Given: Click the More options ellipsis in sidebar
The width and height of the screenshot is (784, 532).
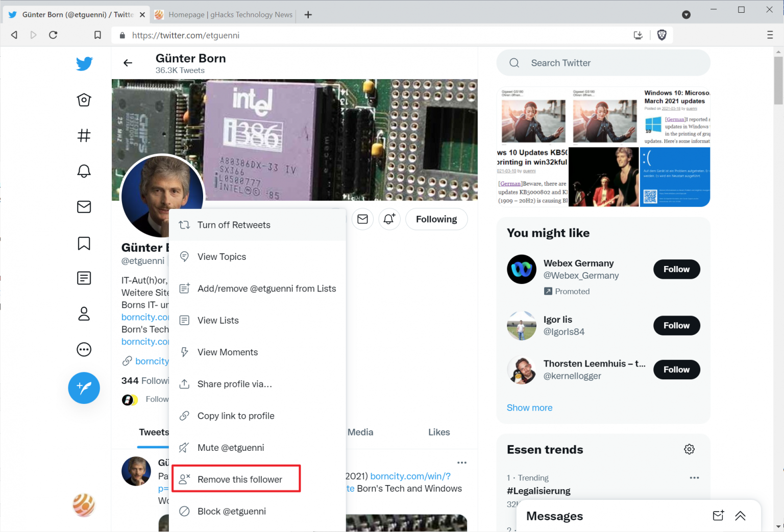Looking at the screenshot, I should 84,349.
